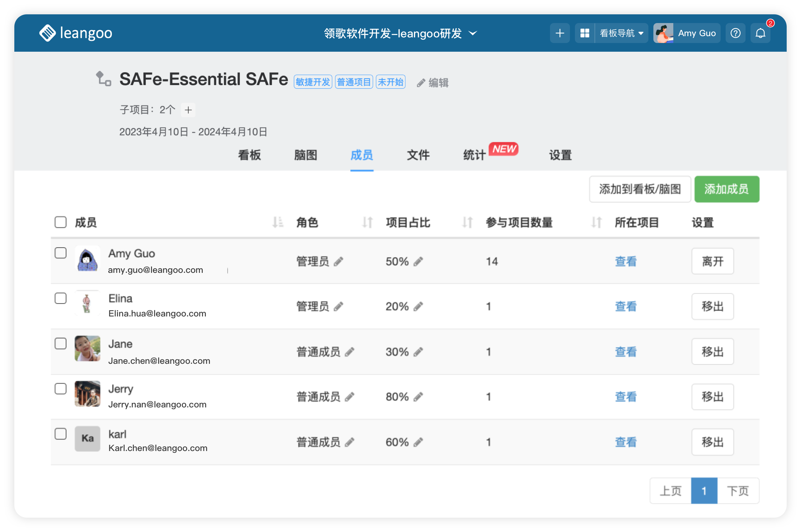Open the 领歌软件开发 workspace chevron
The width and height of the screenshot is (801, 532).
[x=472, y=33]
